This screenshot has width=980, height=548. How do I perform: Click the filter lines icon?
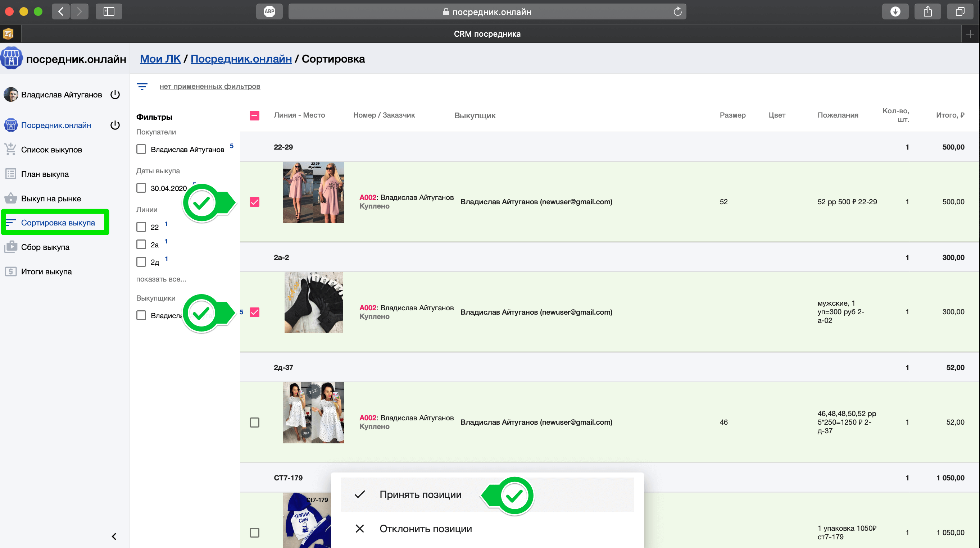142,86
